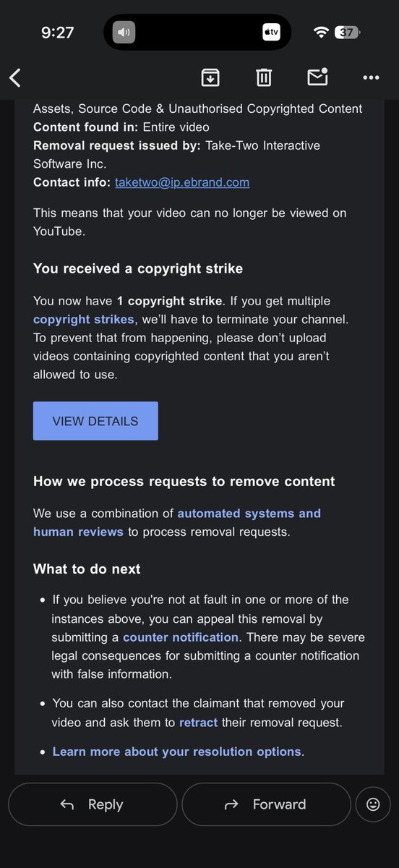Open the retract link

pos(198,722)
